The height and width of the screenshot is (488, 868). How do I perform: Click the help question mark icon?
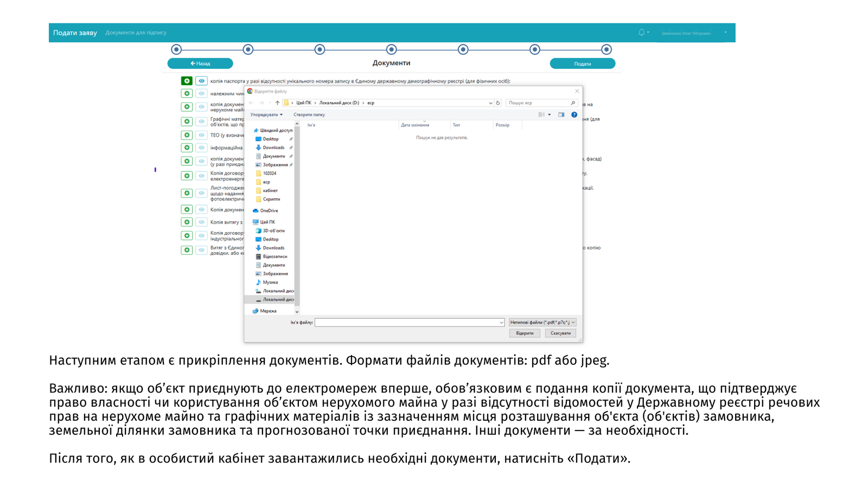pos(574,115)
